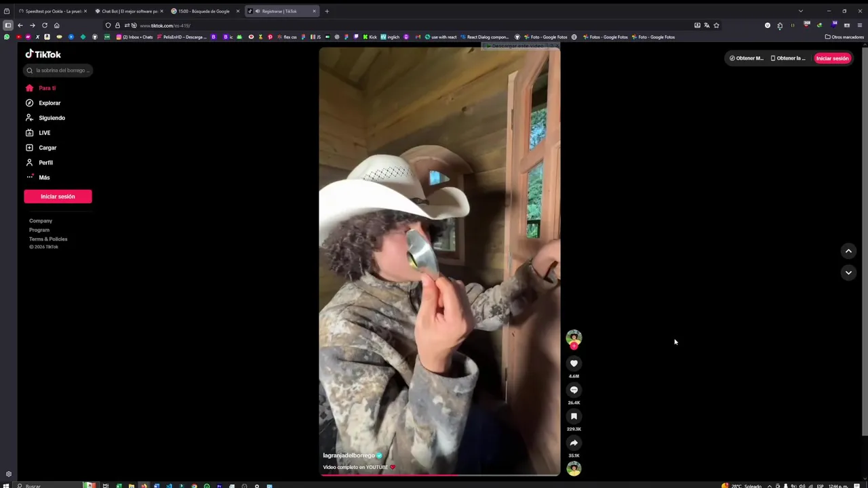Open the taskbar weather widget 28°C Soleado
This screenshot has width=868, height=488.
(x=743, y=485)
